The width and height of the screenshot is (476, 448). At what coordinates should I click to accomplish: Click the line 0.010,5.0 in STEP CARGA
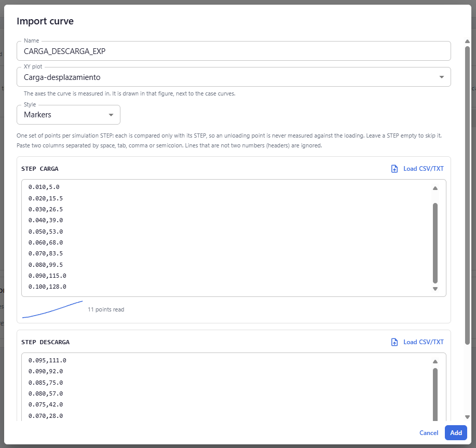[44, 187]
